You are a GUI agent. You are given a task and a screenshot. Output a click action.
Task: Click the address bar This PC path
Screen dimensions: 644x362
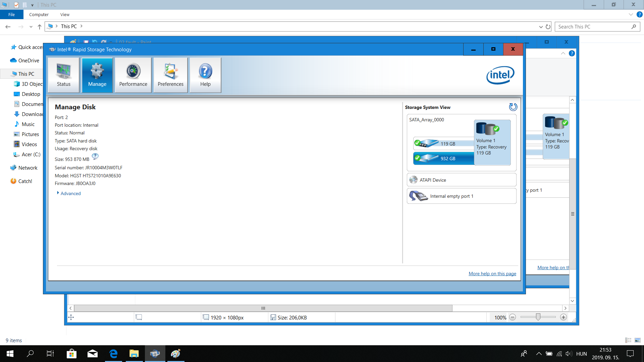coord(69,26)
